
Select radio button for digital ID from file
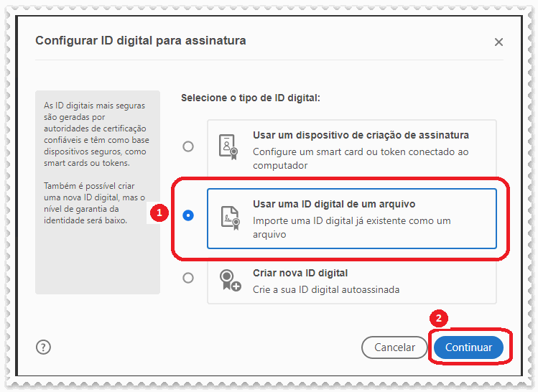click(x=188, y=215)
